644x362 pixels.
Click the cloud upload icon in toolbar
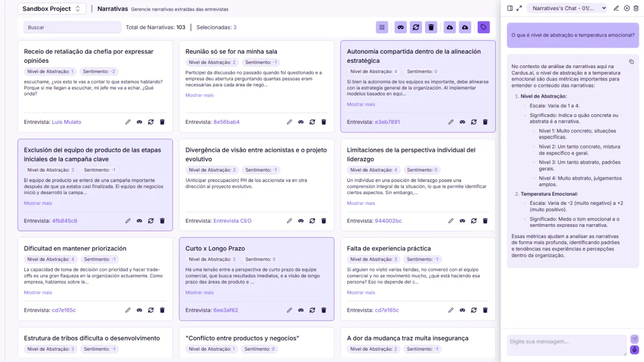tap(465, 27)
